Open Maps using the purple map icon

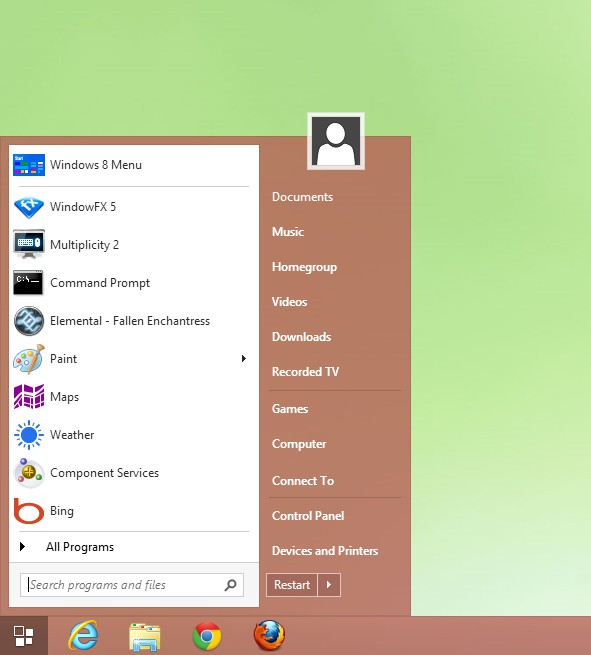(x=29, y=396)
